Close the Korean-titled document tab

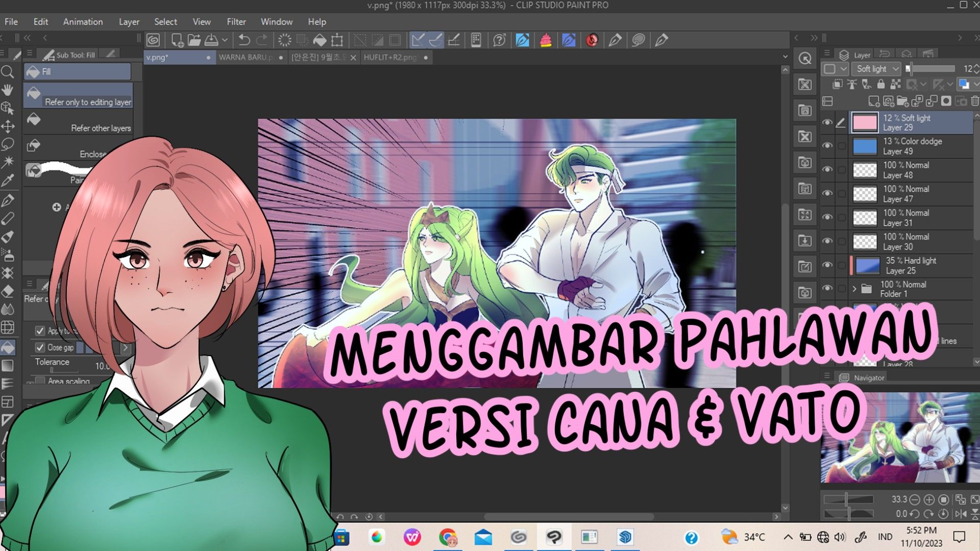pos(353,58)
